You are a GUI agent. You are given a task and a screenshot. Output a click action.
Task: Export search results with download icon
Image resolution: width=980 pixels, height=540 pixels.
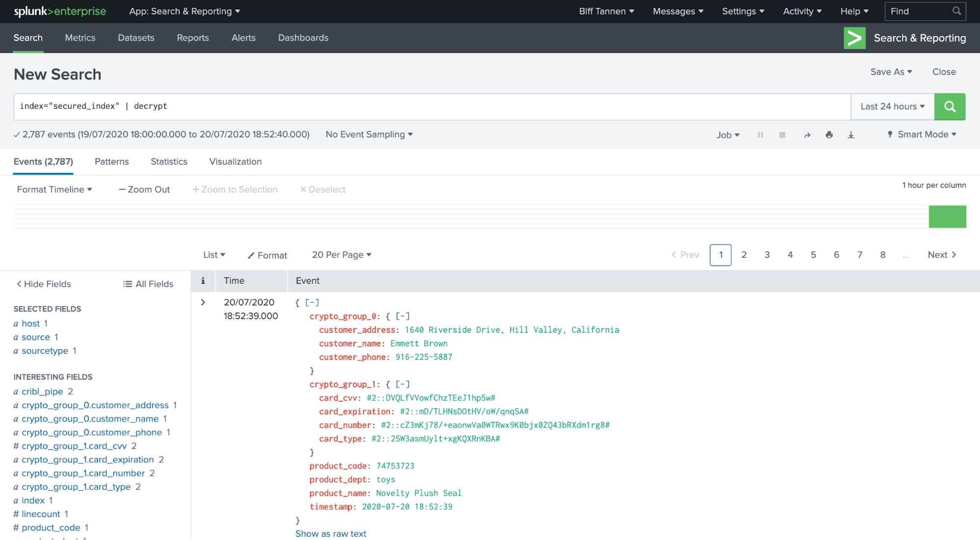(x=851, y=135)
